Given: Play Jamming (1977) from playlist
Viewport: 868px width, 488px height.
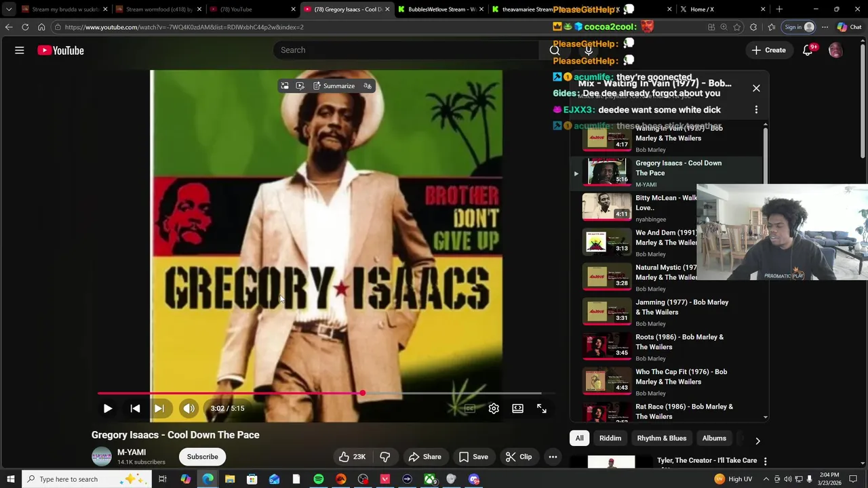Looking at the screenshot, I should pos(667,312).
